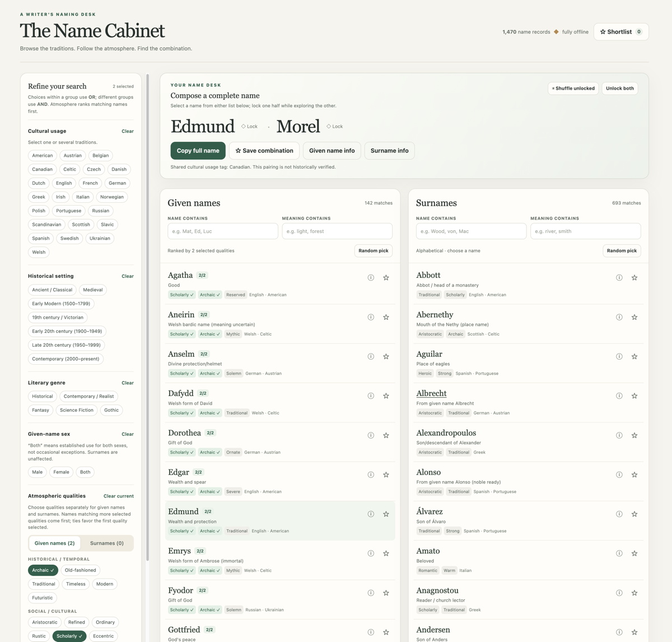Screen dimensions: 672x642
Task: Add Anselm to shortlist with star
Action: tap(386, 356)
